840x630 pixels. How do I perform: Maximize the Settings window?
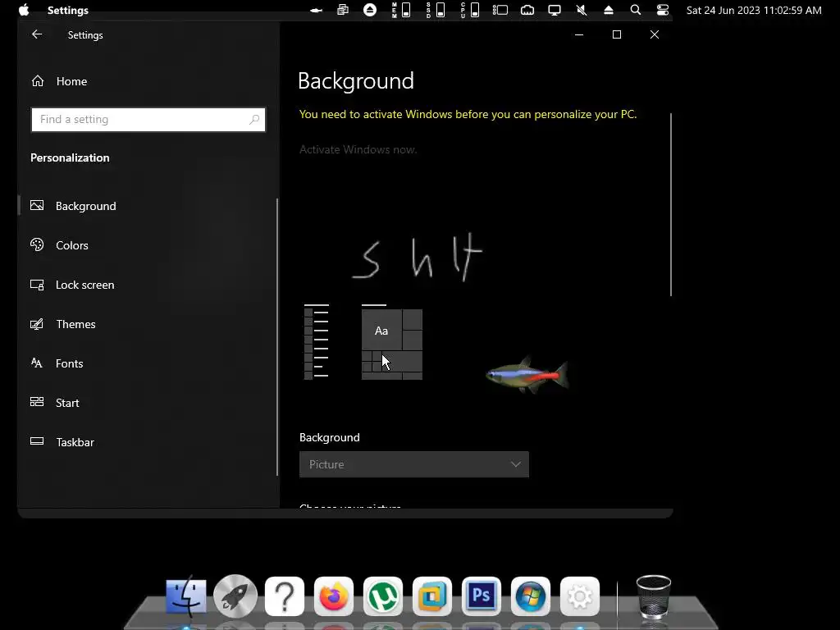click(x=617, y=34)
